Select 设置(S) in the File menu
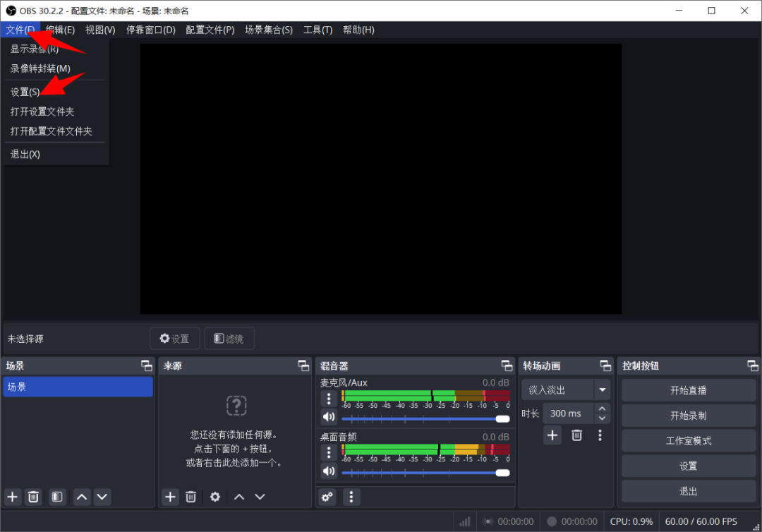The width and height of the screenshot is (762, 532). 25,92
